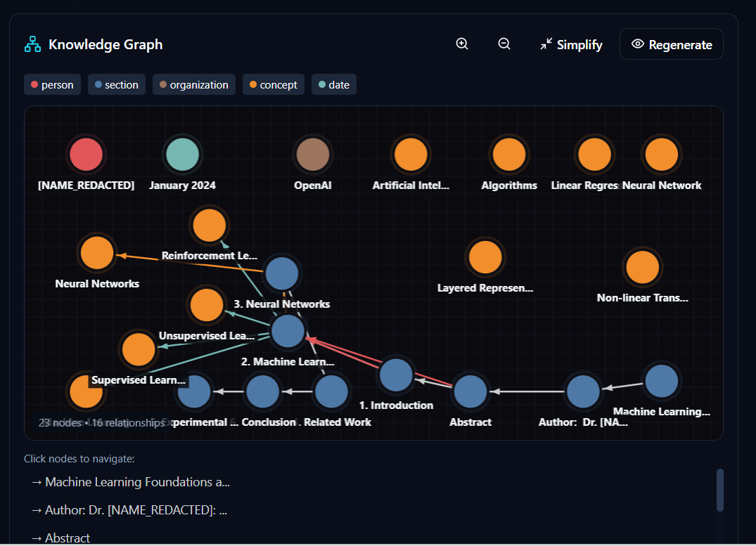Select the orange Neural Networks concept node

(97, 252)
